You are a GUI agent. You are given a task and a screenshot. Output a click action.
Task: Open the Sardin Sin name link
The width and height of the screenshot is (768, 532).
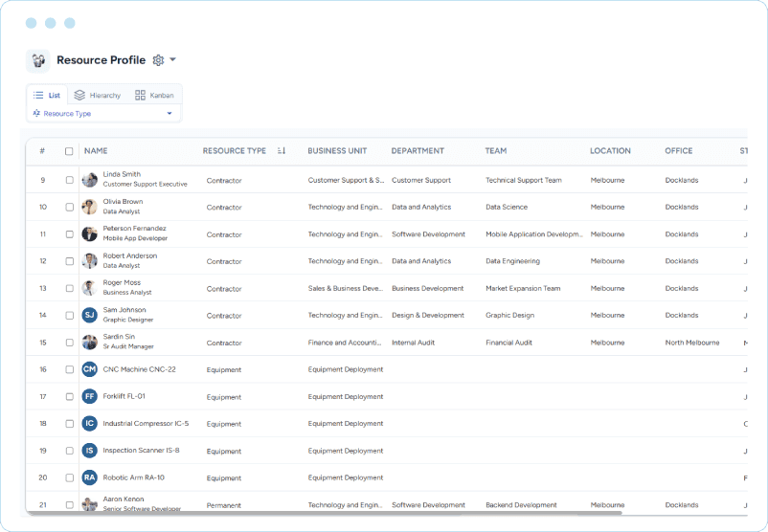click(x=119, y=337)
